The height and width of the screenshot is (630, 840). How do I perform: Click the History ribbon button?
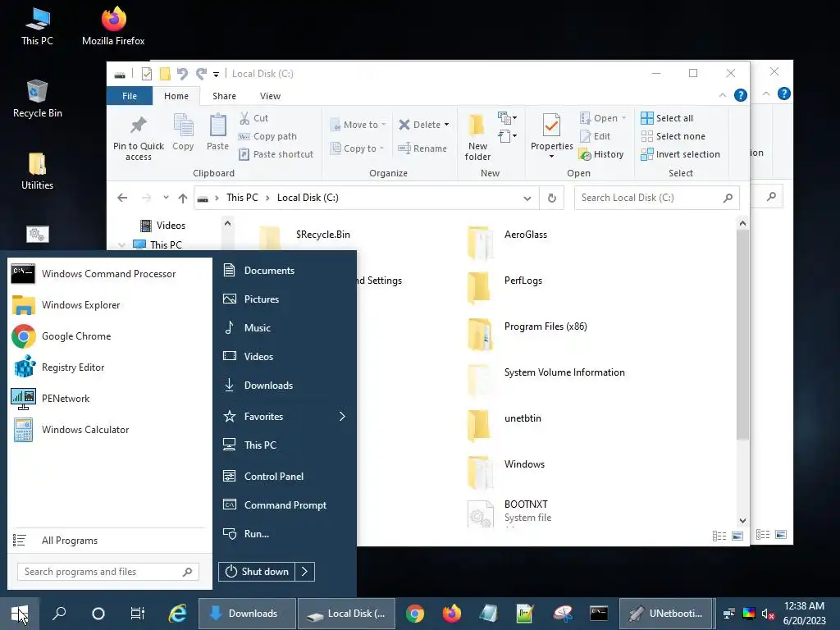(601, 154)
